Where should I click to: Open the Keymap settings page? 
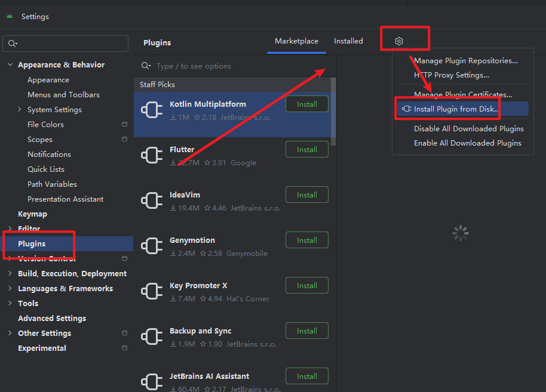(32, 214)
